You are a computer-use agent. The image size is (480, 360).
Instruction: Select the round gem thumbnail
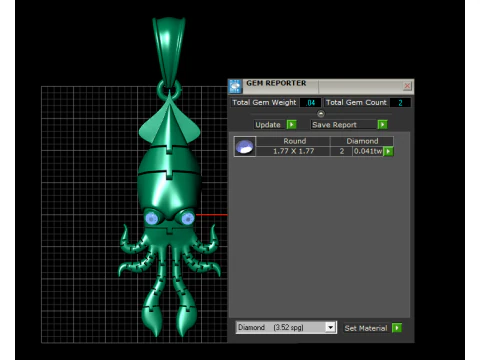pyautogui.click(x=245, y=146)
